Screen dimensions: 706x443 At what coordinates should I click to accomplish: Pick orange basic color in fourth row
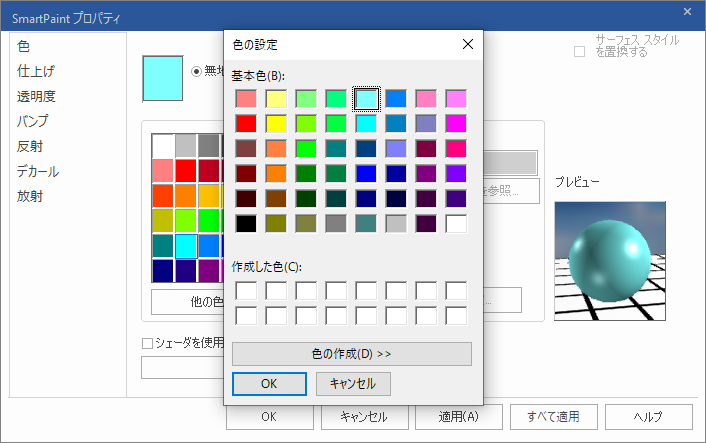(276, 173)
